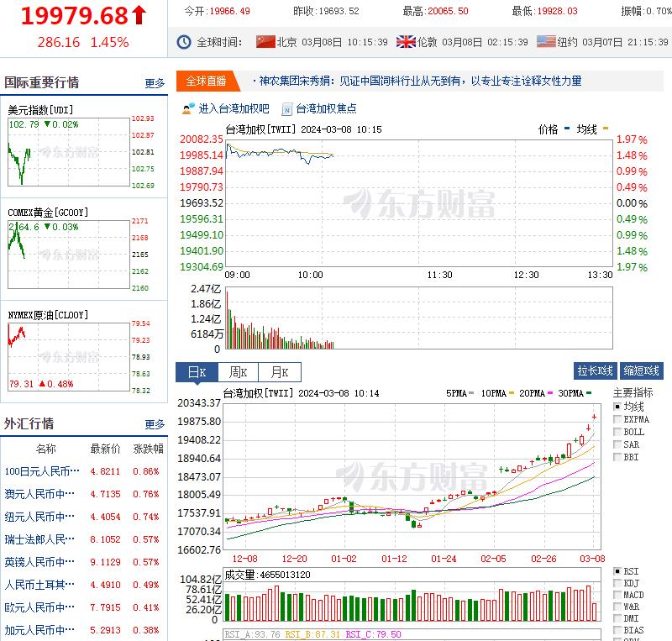Viewport: 672px width, 641px height.
Task: Switch to the 周K tab
Action: (239, 372)
